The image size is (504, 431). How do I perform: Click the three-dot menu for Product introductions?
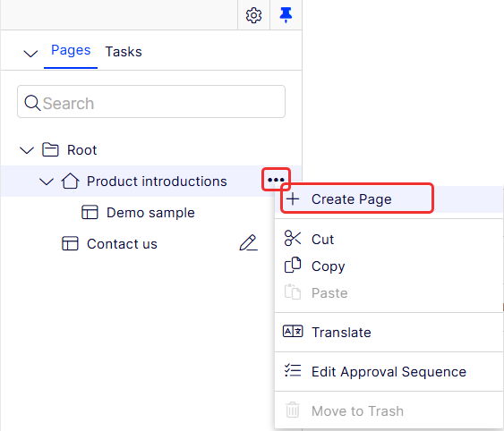(x=276, y=180)
